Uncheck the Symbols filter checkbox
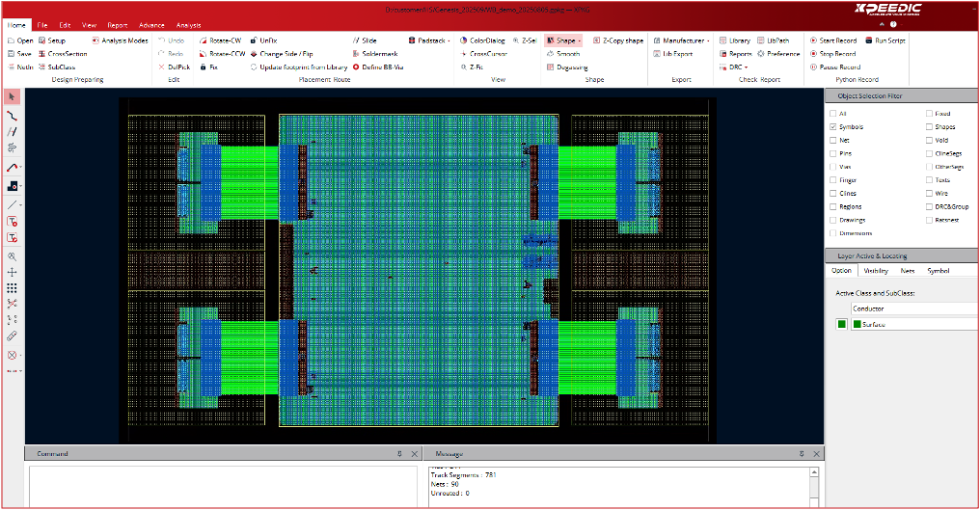The image size is (980, 510). point(833,126)
